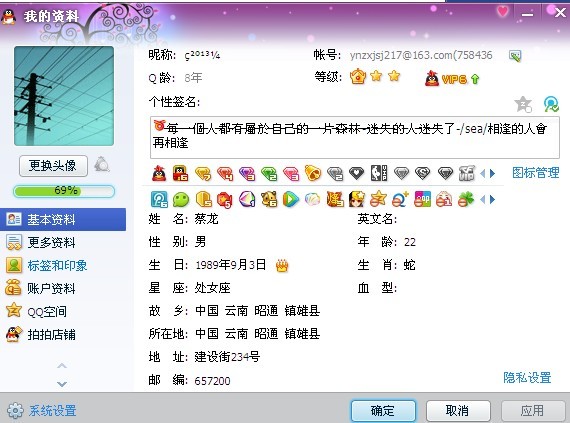Click the purple diamond level 3 badge
Screen dimensions: 570x423
click(x=247, y=174)
